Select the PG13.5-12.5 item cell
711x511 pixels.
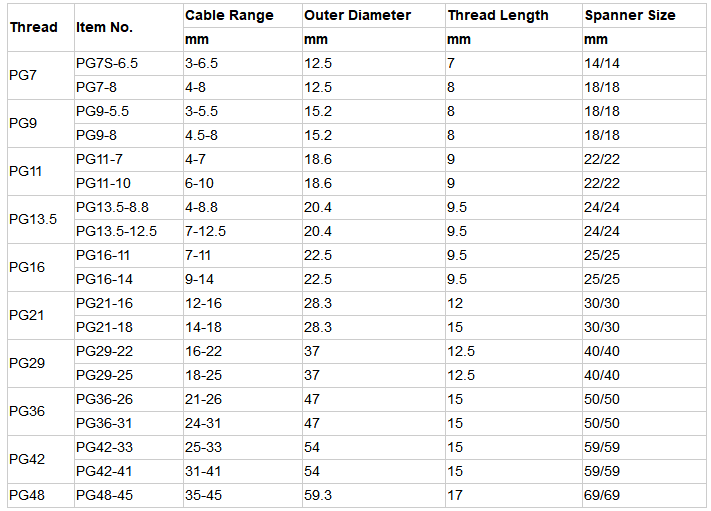(x=116, y=231)
